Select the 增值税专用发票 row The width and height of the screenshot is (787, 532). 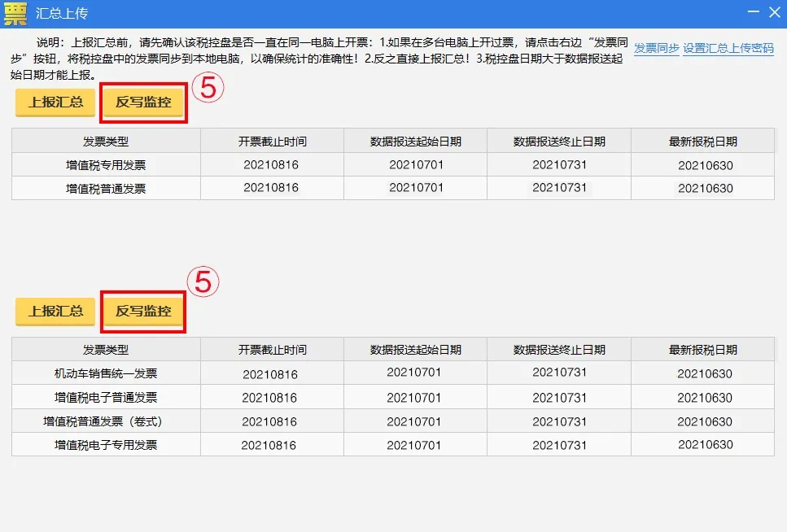click(106, 165)
